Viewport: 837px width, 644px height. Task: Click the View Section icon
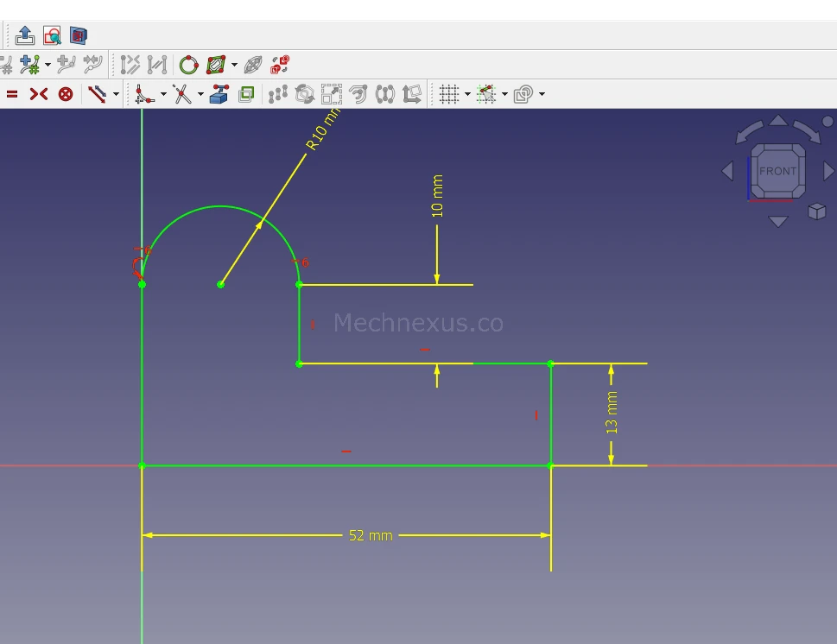[79, 35]
